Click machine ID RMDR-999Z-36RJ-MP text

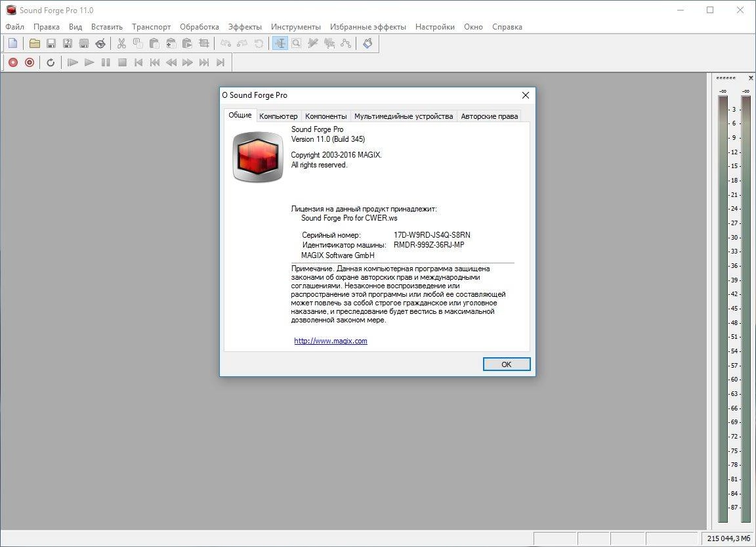[x=429, y=244]
